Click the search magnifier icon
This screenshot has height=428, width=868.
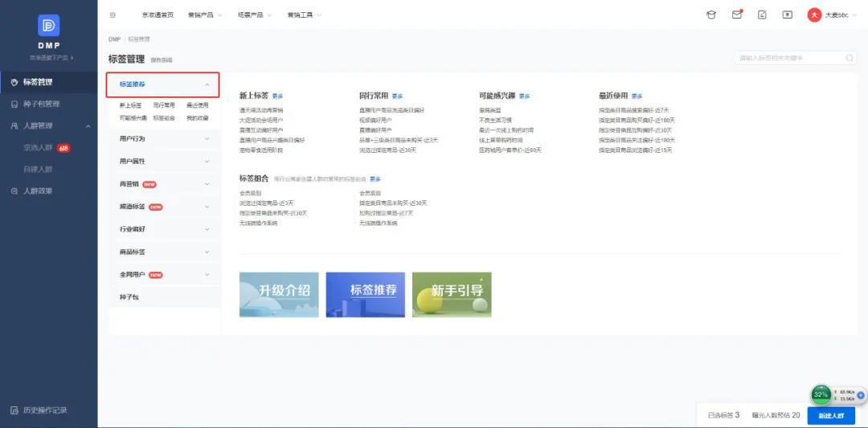(x=850, y=58)
